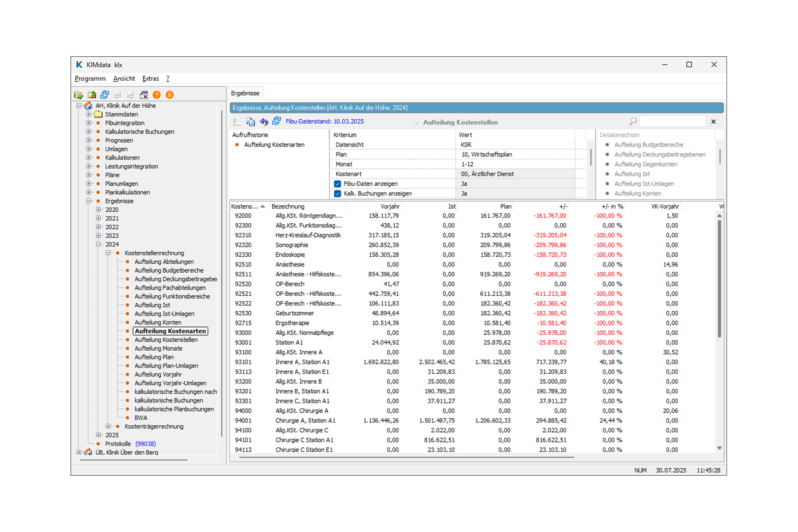Open the Programm menu
798x532 pixels.
(x=90, y=78)
